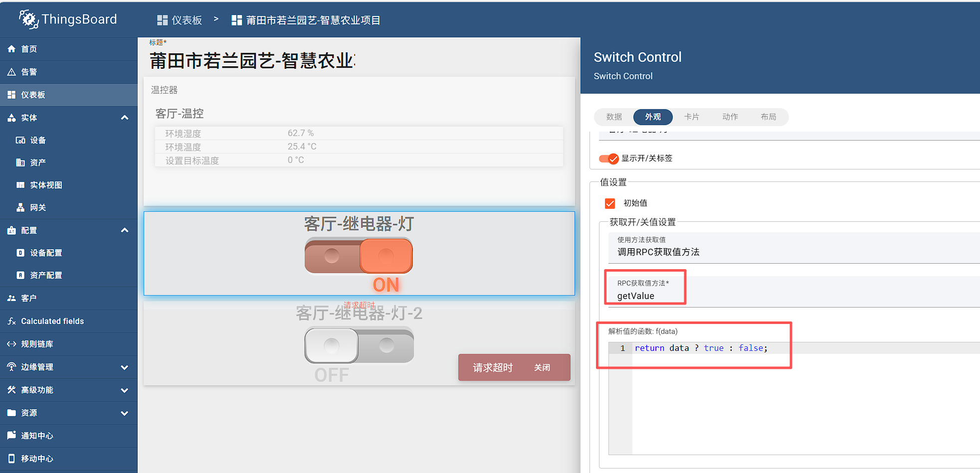Open the 仪表板 breadcrumb link

186,19
